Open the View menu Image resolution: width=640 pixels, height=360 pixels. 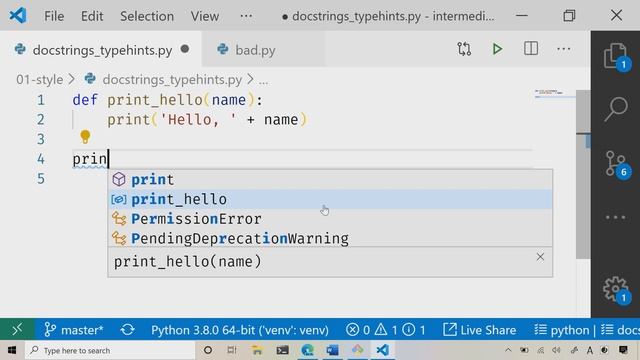(204, 16)
